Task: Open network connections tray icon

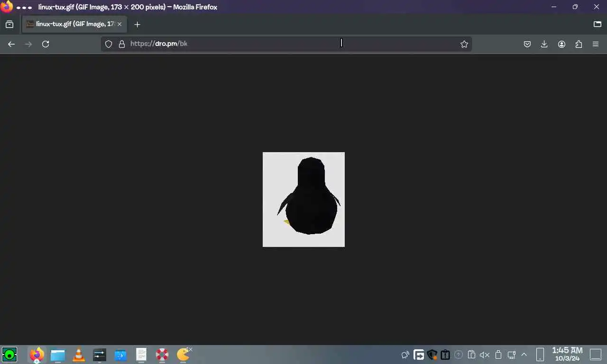Action: 512,355
